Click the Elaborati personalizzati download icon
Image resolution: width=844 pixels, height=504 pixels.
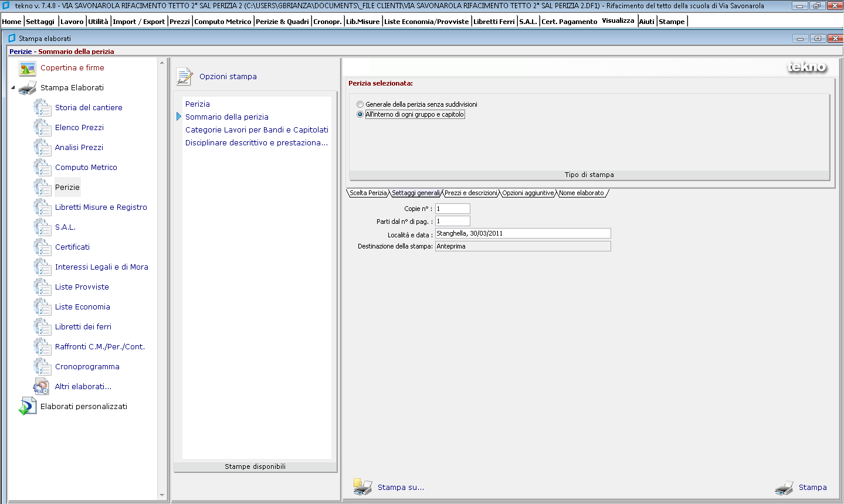tap(28, 406)
